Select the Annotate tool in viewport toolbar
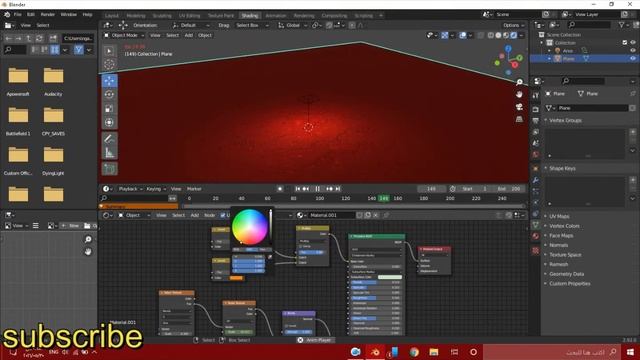Screen dimensions: 640x360 pyautogui.click(x=109, y=139)
